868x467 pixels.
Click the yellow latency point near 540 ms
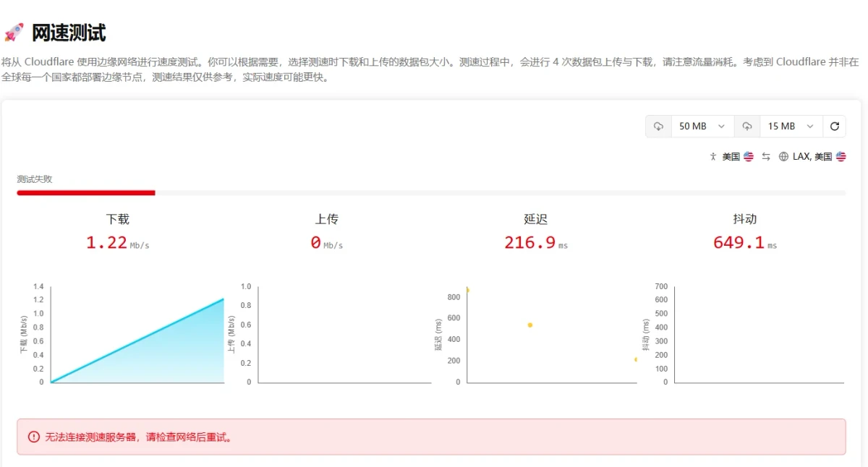point(530,325)
